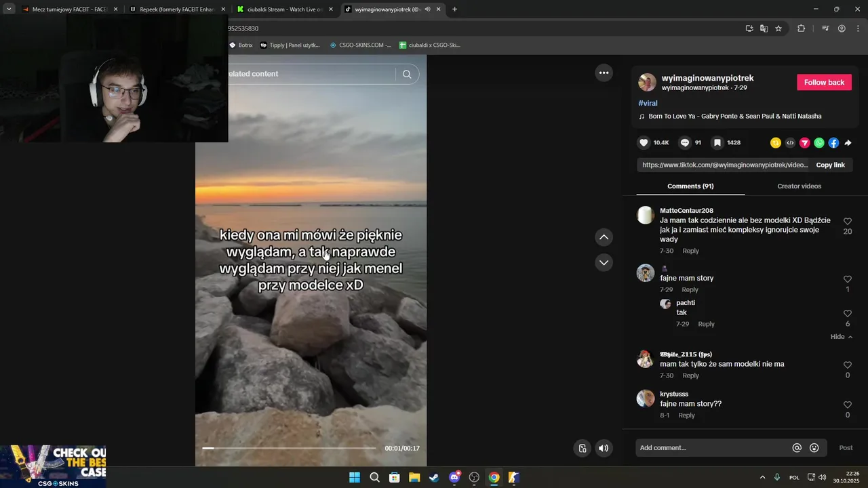
Task: Reply to krystusss's comment
Action: coord(686,415)
